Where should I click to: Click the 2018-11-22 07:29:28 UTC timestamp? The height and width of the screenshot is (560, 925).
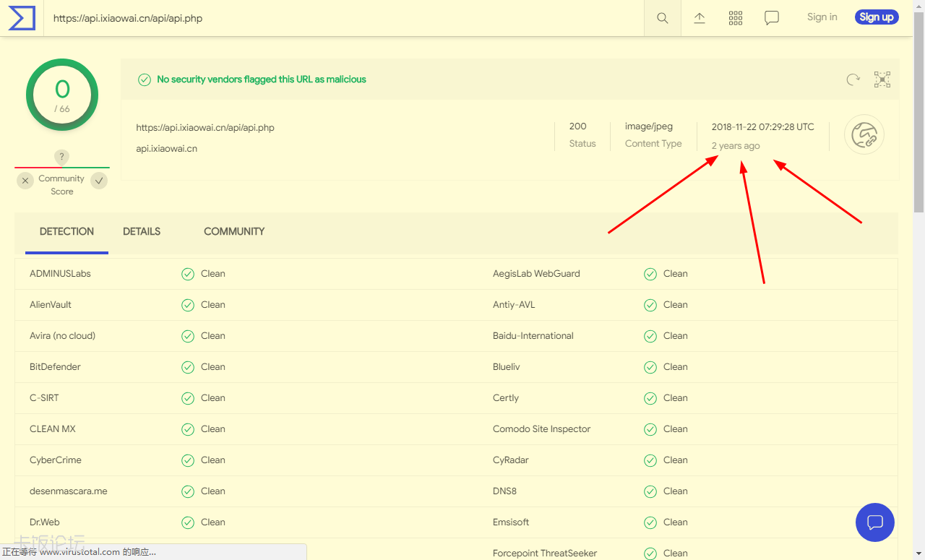click(x=762, y=126)
